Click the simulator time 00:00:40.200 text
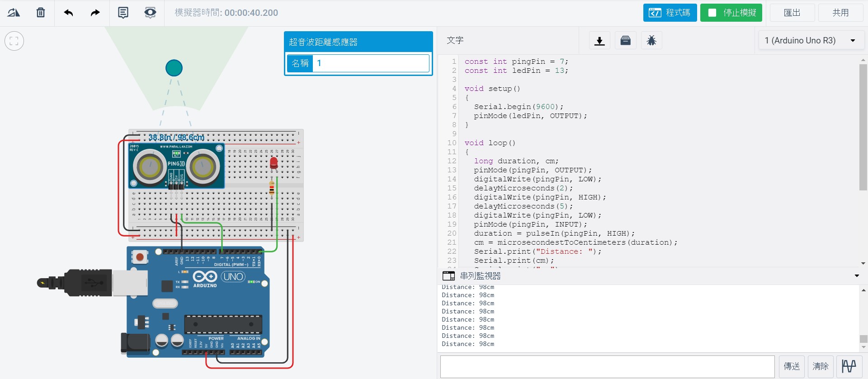This screenshot has width=868, height=379. click(251, 13)
